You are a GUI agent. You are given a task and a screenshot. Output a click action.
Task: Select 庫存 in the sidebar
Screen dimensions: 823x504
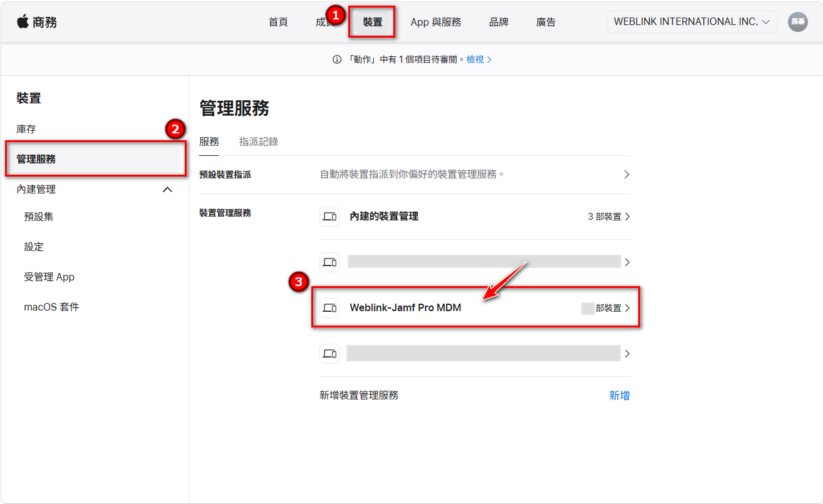(x=26, y=129)
